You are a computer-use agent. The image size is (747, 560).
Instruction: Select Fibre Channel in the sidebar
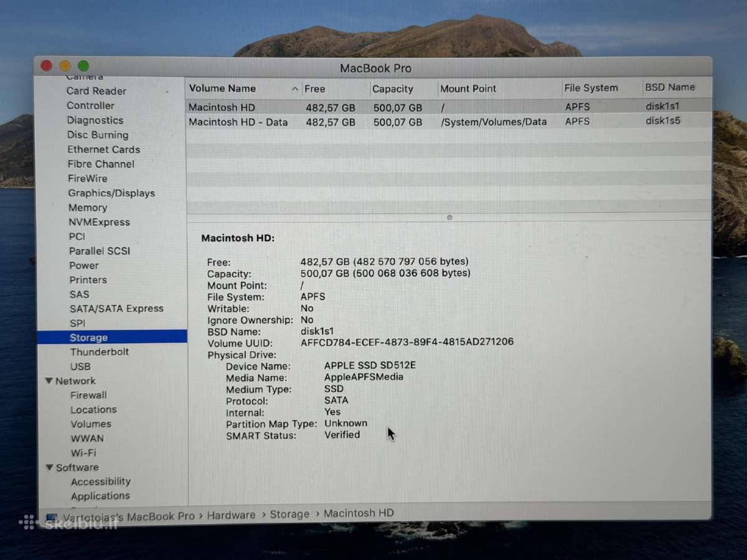[x=101, y=164]
